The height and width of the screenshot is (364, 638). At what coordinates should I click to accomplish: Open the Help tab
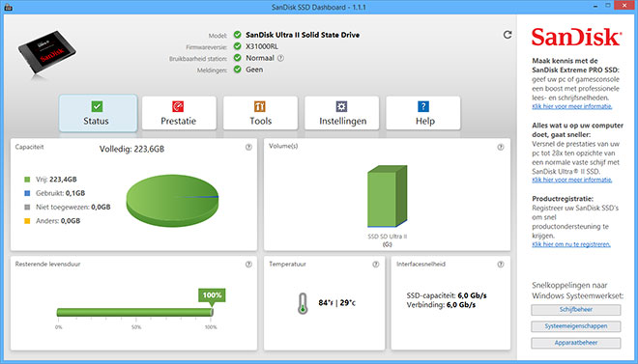(x=423, y=113)
